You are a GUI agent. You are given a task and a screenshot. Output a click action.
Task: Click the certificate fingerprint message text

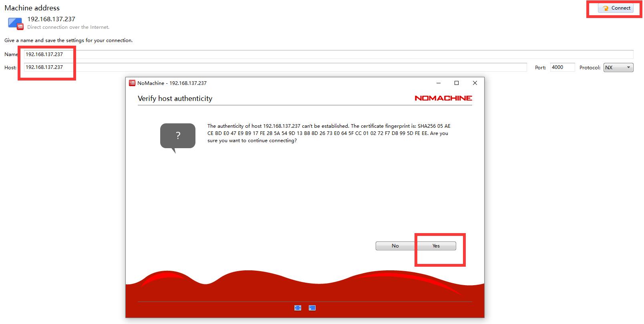pos(329,133)
